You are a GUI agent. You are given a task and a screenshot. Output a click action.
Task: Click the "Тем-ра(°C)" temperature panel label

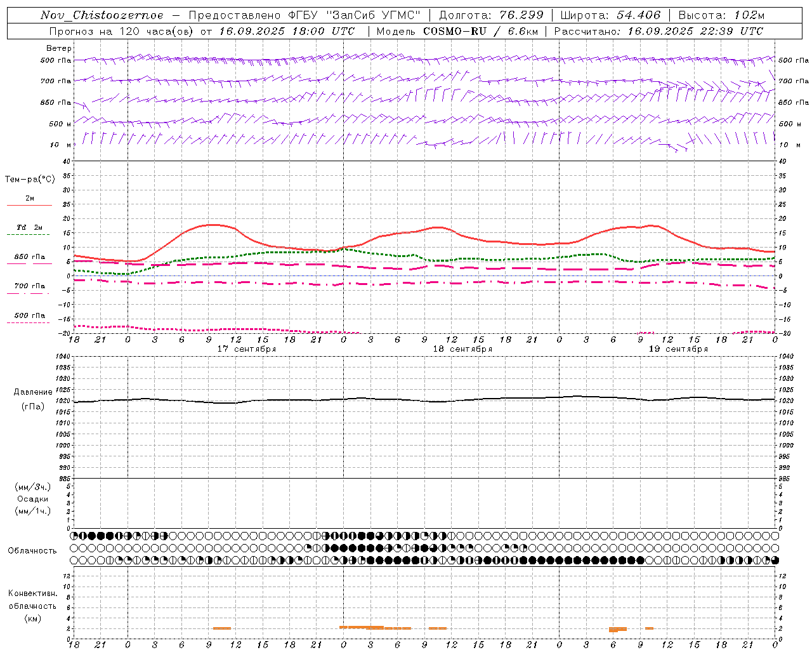coord(30,180)
